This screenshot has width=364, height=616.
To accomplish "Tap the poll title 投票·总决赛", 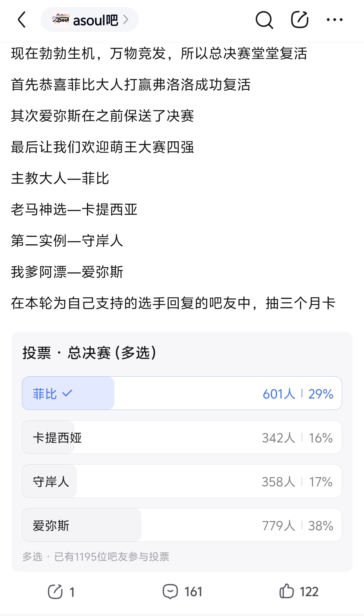I will pos(90,353).
